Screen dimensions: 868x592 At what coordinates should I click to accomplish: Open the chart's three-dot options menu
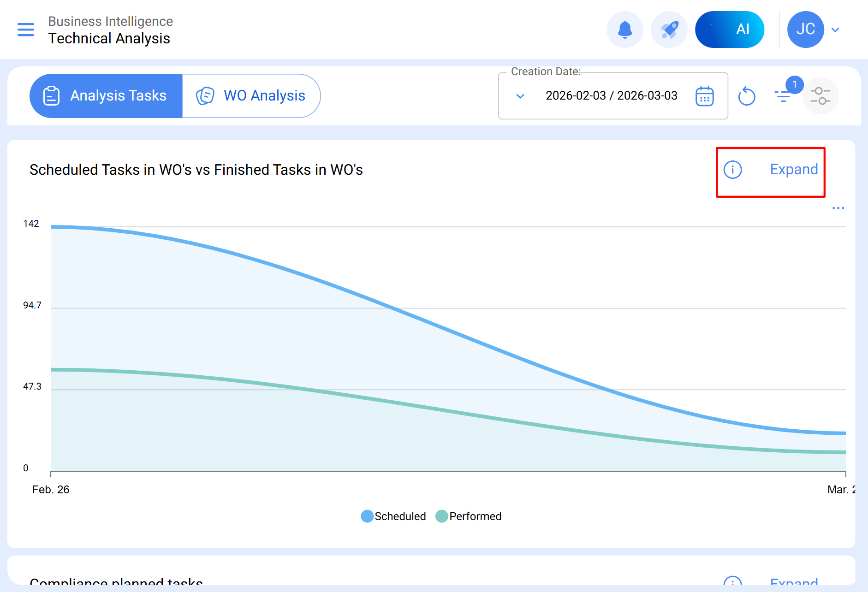pos(838,208)
